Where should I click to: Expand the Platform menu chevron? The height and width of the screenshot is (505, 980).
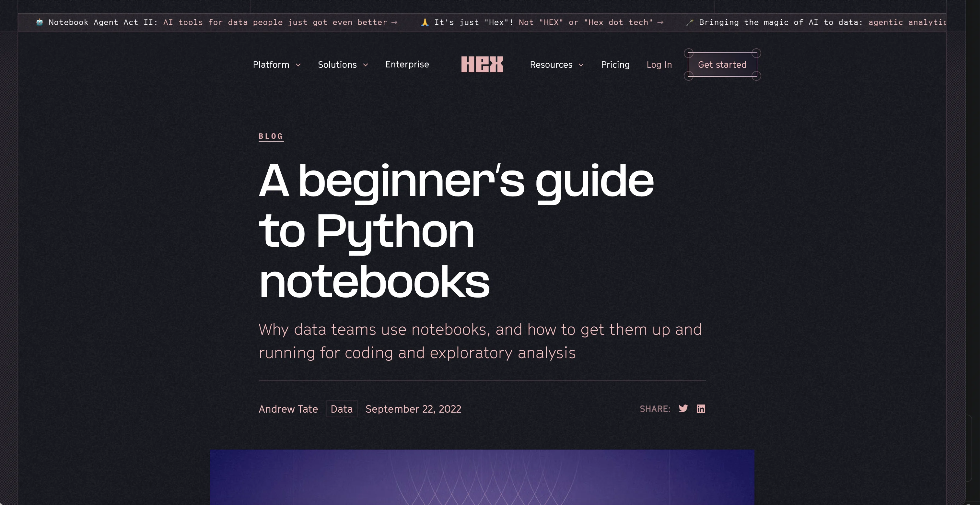click(298, 65)
